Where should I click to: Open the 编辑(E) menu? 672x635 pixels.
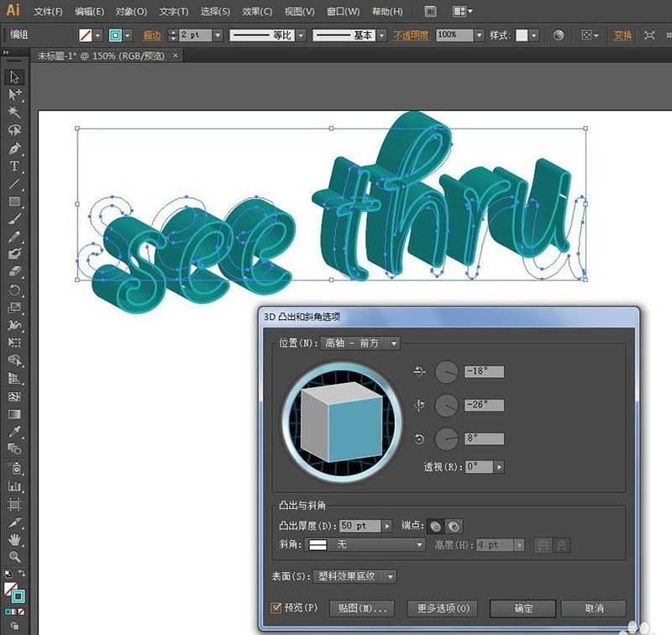pos(89,12)
